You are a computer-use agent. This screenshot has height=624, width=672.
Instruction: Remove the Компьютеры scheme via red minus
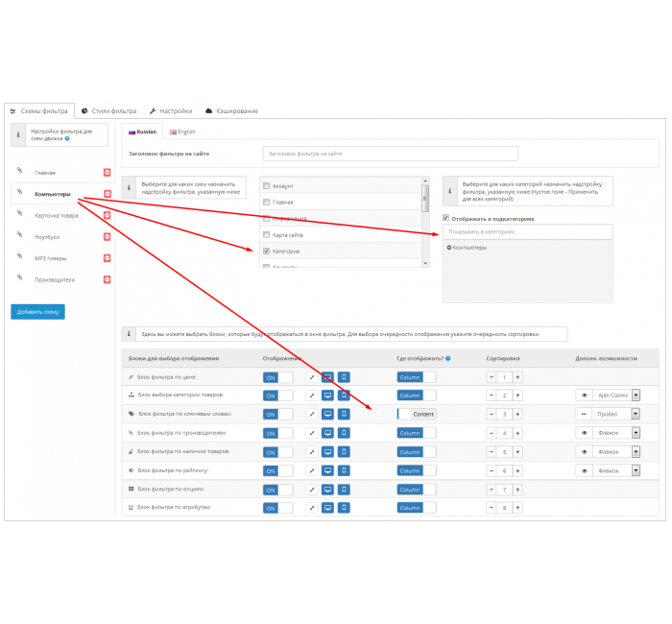(x=108, y=194)
